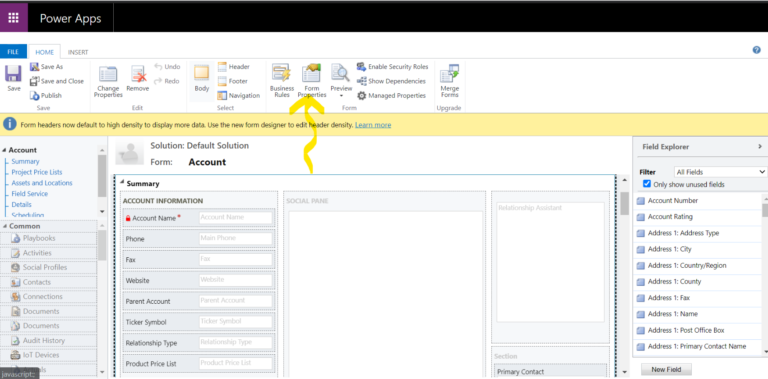Image resolution: width=768 pixels, height=379 pixels.
Task: Collapse the Field Explorer panel arrow
Action: (760, 146)
